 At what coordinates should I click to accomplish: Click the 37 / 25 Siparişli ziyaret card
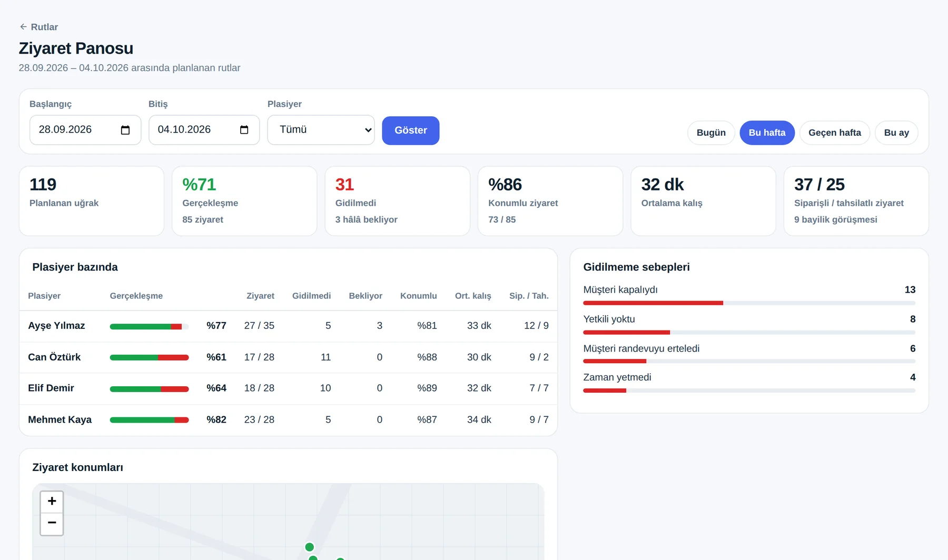[x=856, y=201]
